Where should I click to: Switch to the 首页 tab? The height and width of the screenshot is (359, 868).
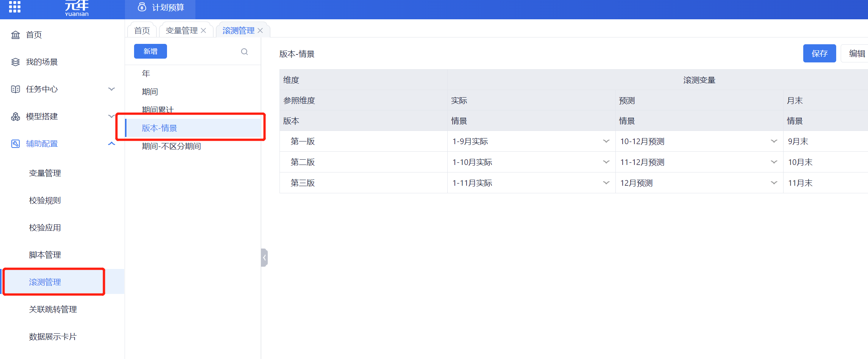[x=142, y=31]
